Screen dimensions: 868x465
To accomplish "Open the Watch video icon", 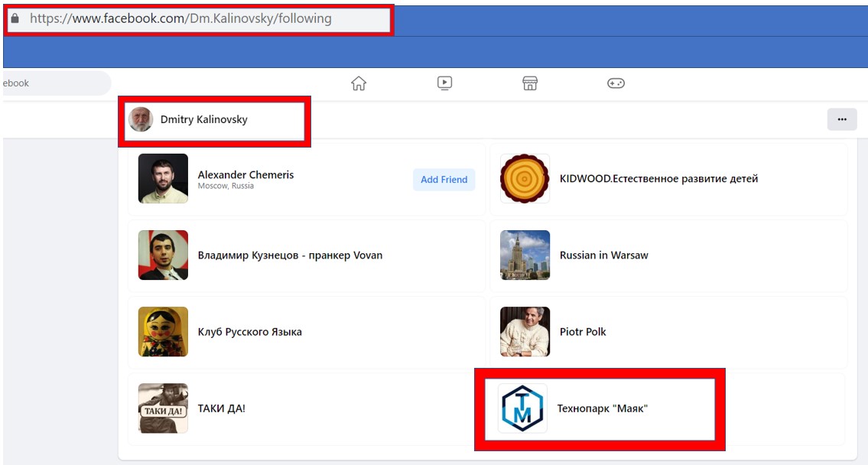I will (x=444, y=83).
